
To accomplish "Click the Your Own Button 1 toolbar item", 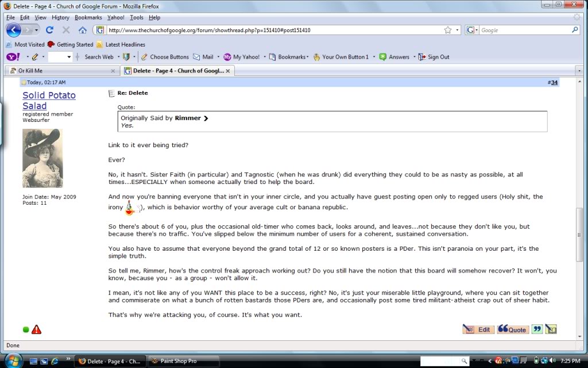I will pyautogui.click(x=341, y=57).
